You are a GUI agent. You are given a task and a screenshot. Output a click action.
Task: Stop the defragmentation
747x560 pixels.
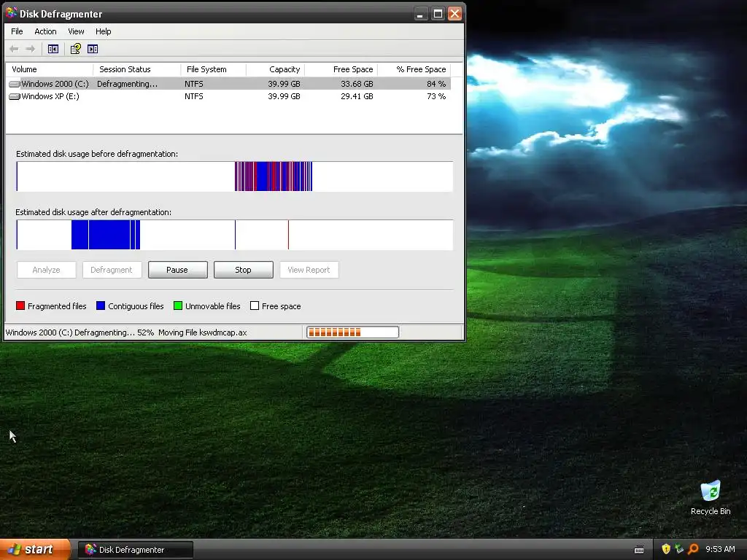click(x=244, y=270)
